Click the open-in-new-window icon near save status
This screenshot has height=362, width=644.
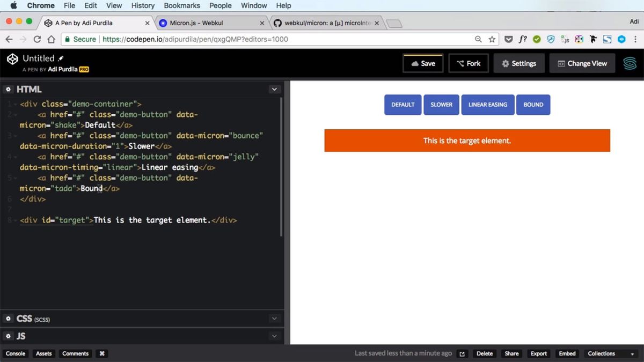click(x=462, y=353)
